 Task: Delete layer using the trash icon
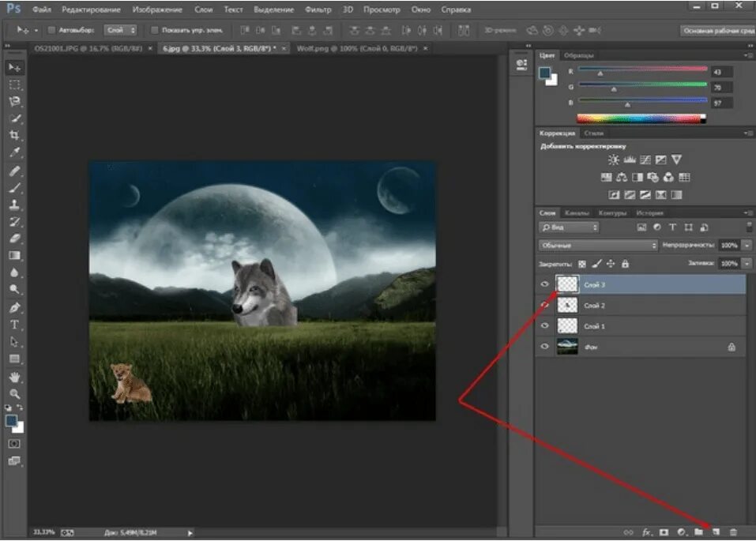(733, 532)
